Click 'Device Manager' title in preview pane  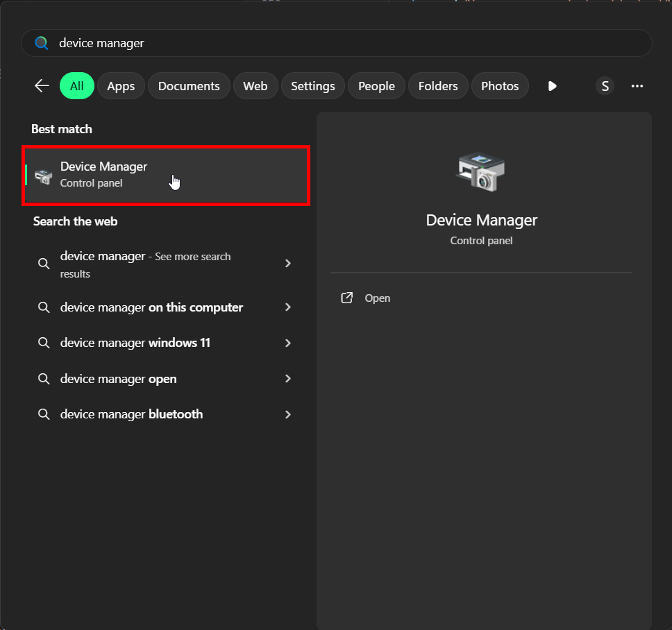pos(481,220)
